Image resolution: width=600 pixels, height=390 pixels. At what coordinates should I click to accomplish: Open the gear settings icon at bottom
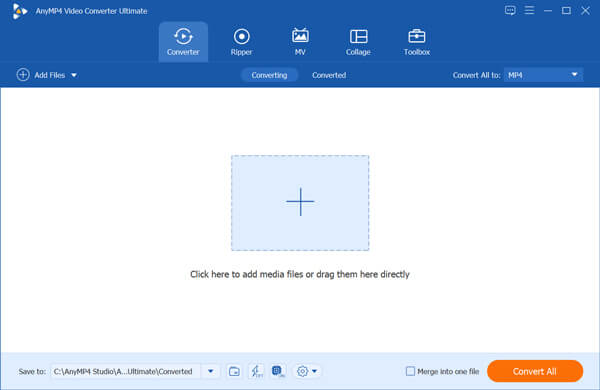click(x=302, y=371)
